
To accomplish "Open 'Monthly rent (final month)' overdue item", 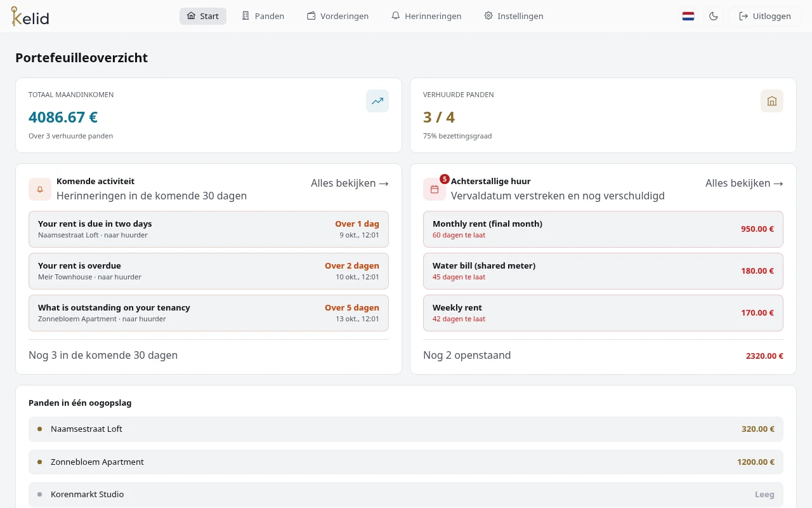I will (x=603, y=229).
